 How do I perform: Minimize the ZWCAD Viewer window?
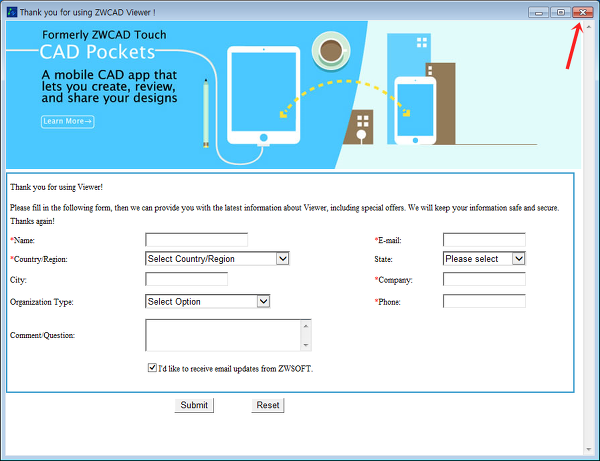(539, 12)
